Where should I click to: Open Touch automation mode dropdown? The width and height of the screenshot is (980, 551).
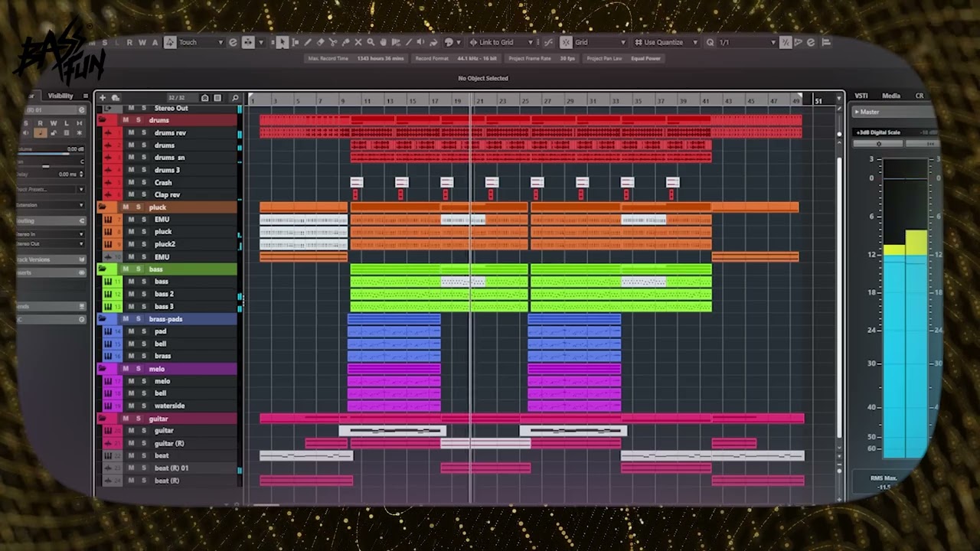point(201,42)
